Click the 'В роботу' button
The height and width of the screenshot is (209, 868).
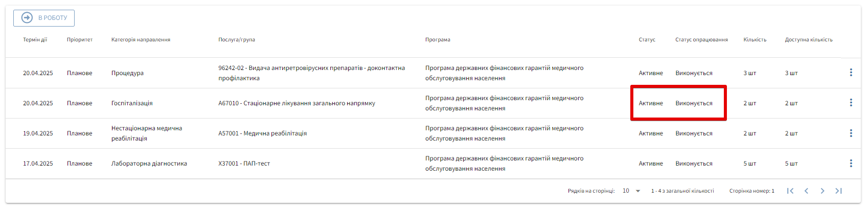coord(44,18)
